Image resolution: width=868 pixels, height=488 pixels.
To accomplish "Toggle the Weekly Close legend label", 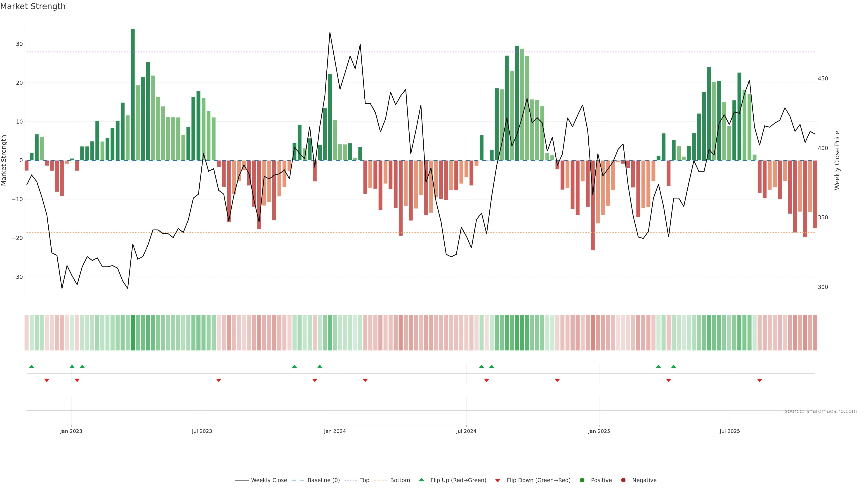I will (269, 480).
